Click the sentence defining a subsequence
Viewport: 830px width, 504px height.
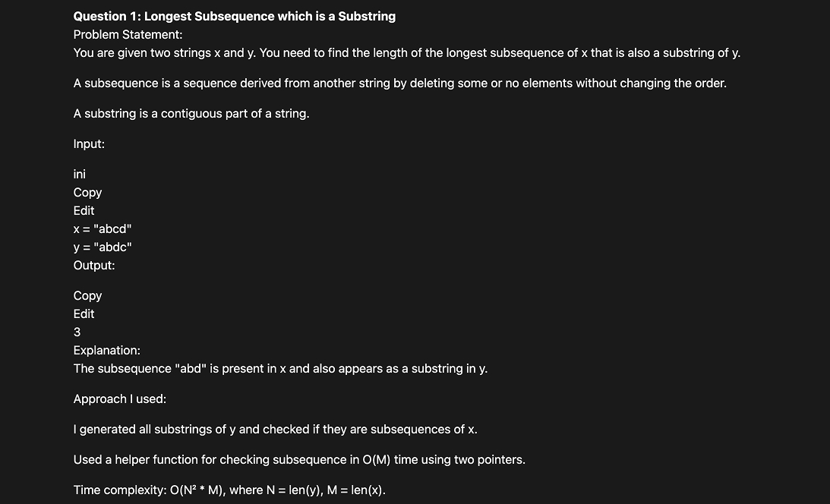(x=399, y=83)
